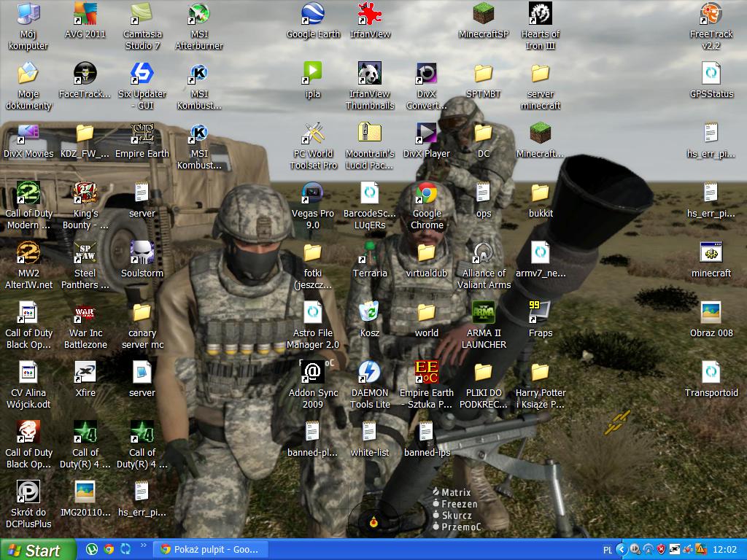This screenshot has width=747, height=560.
Task: Open the PL keyboard language selector
Action: tap(608, 550)
